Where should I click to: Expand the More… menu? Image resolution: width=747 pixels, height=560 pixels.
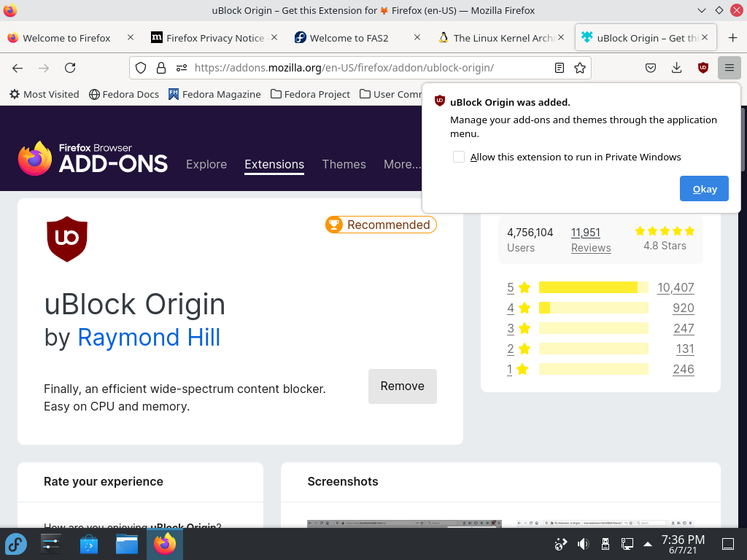tap(403, 164)
